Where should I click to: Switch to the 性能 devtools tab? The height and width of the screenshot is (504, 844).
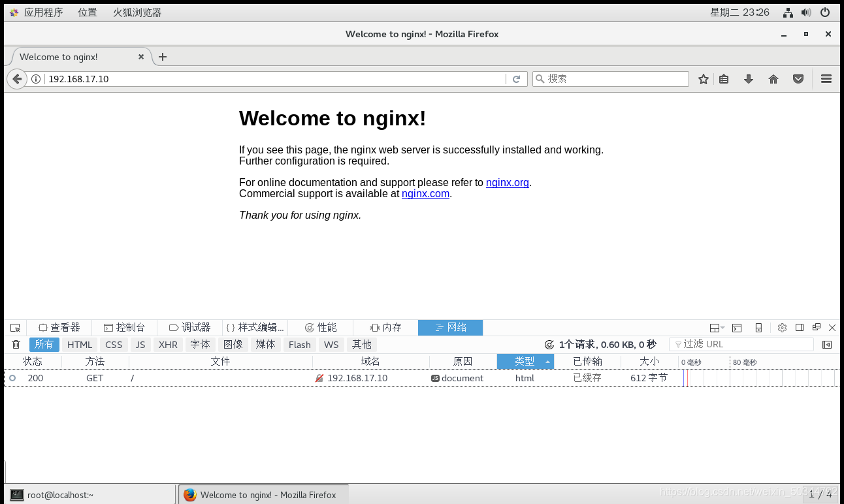coord(321,328)
